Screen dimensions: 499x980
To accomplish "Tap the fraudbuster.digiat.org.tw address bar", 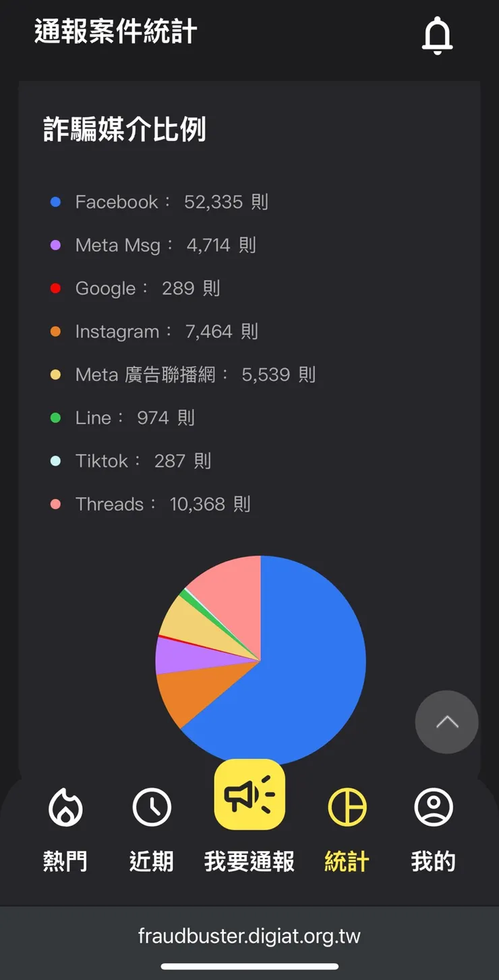I will pyautogui.click(x=249, y=936).
